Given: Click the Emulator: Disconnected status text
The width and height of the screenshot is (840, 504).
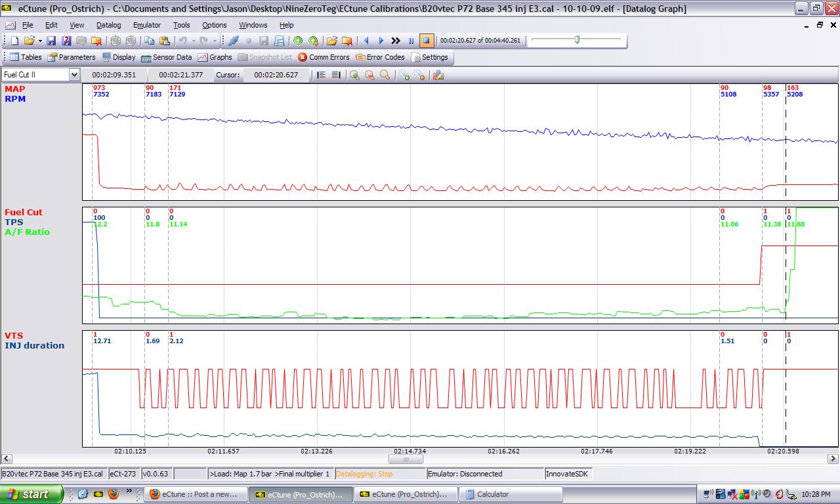Looking at the screenshot, I should point(465,474).
